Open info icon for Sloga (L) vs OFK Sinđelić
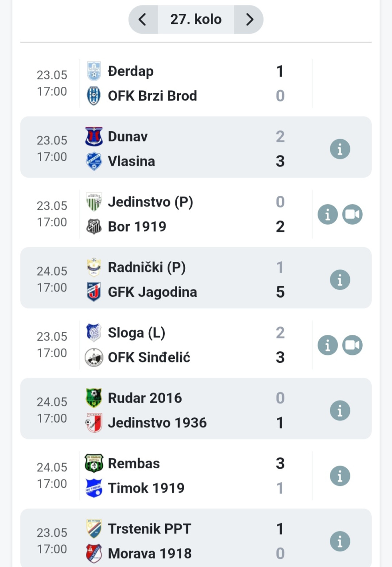The height and width of the screenshot is (567, 392). point(328,346)
